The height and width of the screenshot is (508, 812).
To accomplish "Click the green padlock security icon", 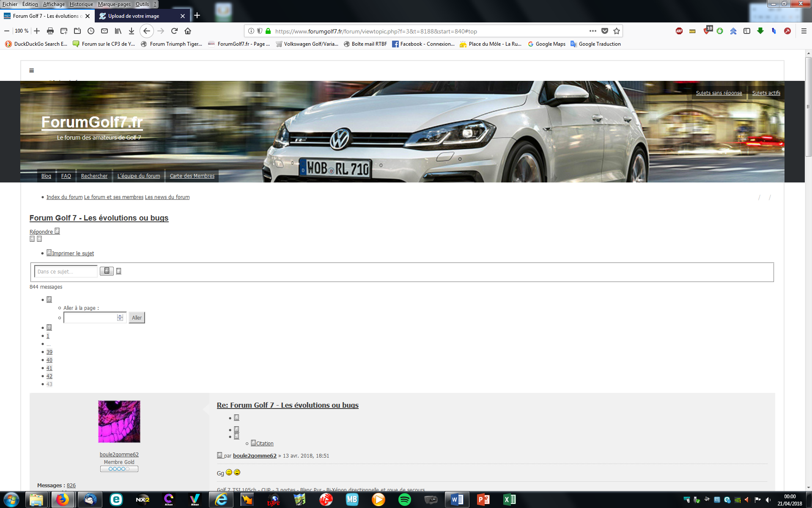I will tap(268, 31).
